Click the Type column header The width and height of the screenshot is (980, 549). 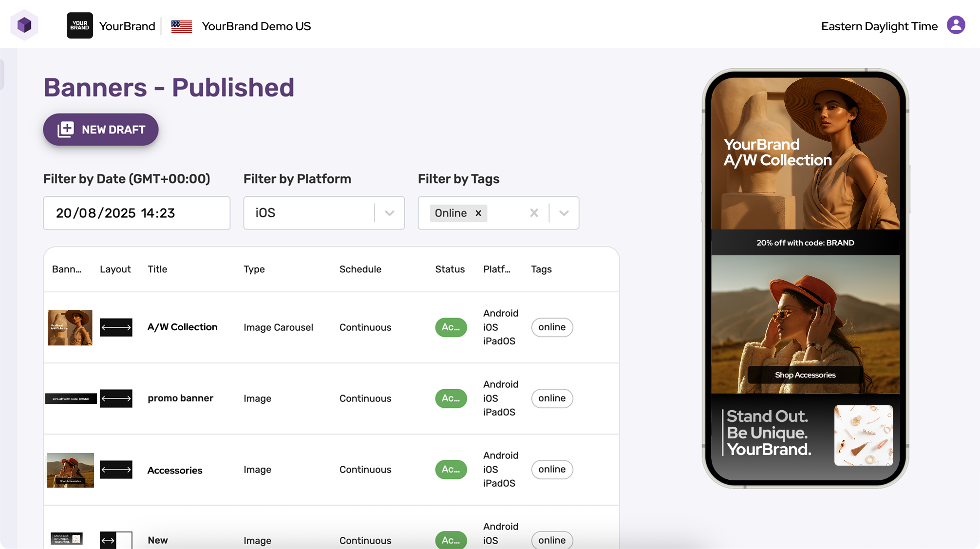pos(254,269)
